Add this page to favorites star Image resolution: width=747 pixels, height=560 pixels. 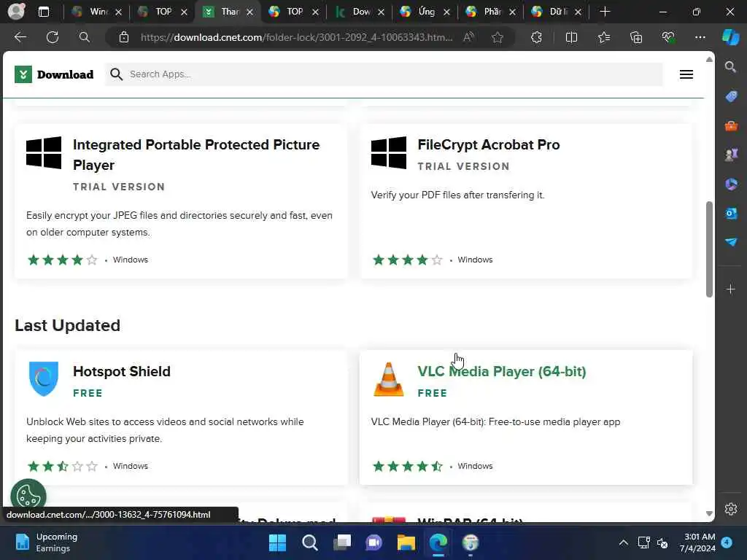498,37
